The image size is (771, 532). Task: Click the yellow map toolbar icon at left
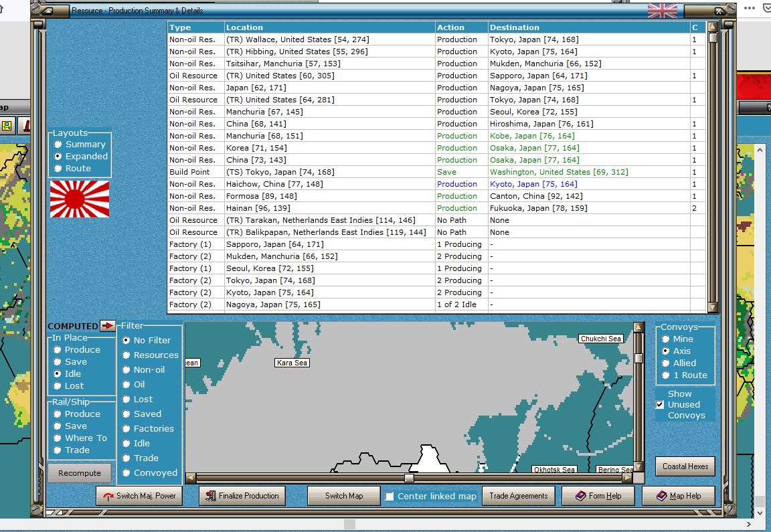pos(7,126)
